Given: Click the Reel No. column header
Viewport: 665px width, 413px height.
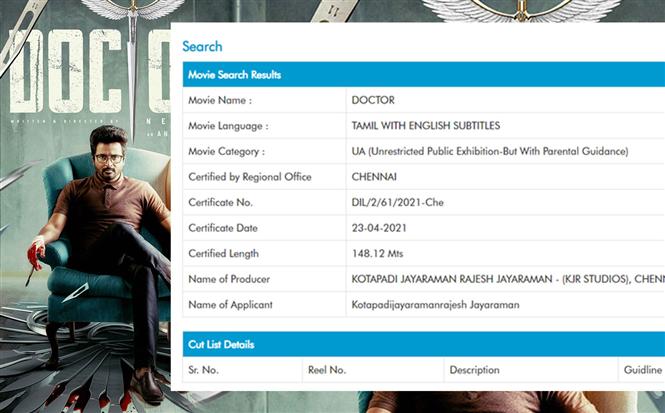Looking at the screenshot, I should point(327,370).
